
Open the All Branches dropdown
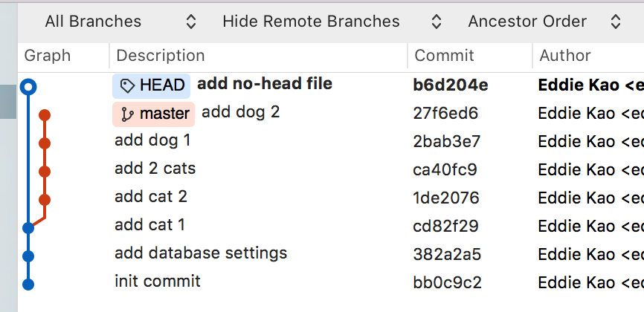(x=119, y=22)
